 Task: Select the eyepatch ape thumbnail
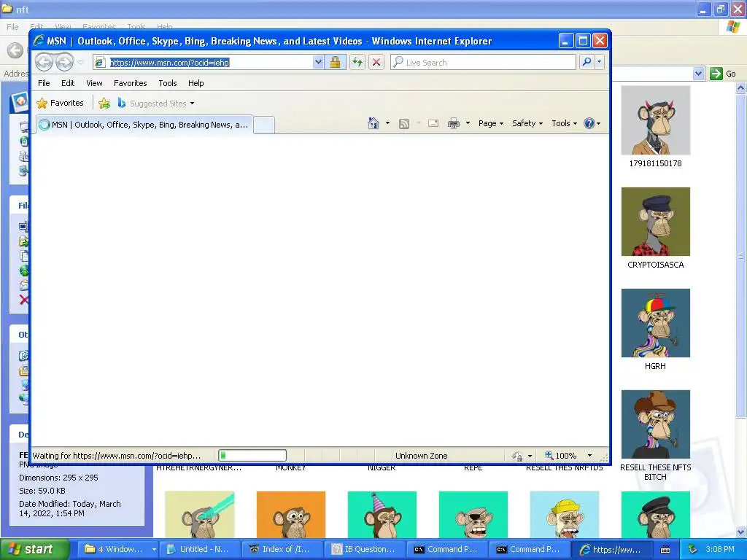point(473,515)
